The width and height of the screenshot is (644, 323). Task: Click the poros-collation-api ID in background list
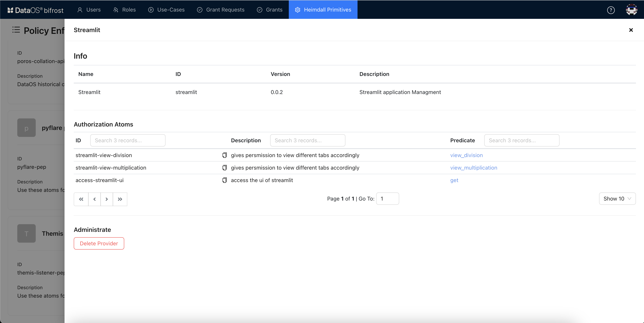tap(41, 61)
